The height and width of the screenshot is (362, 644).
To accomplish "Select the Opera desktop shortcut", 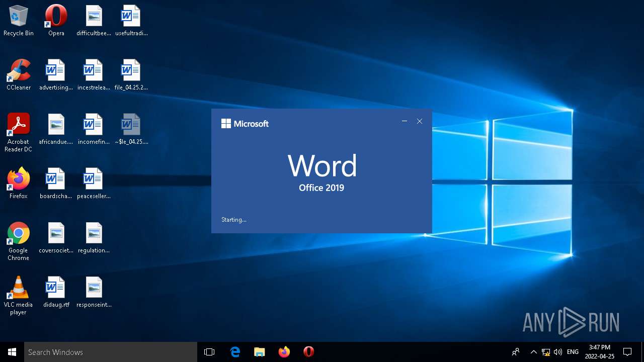I will (56, 20).
